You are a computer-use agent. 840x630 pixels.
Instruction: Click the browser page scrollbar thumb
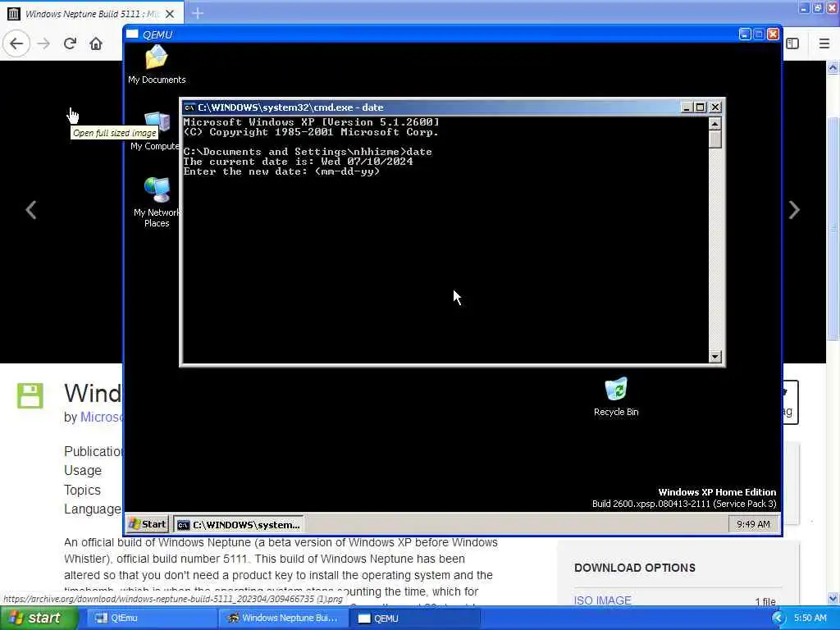click(x=833, y=228)
